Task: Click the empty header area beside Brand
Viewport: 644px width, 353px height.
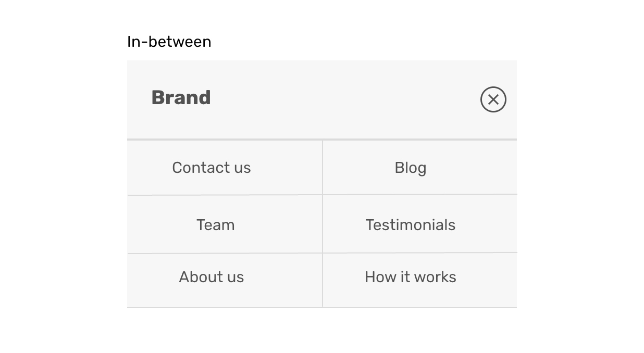Action: tap(344, 99)
